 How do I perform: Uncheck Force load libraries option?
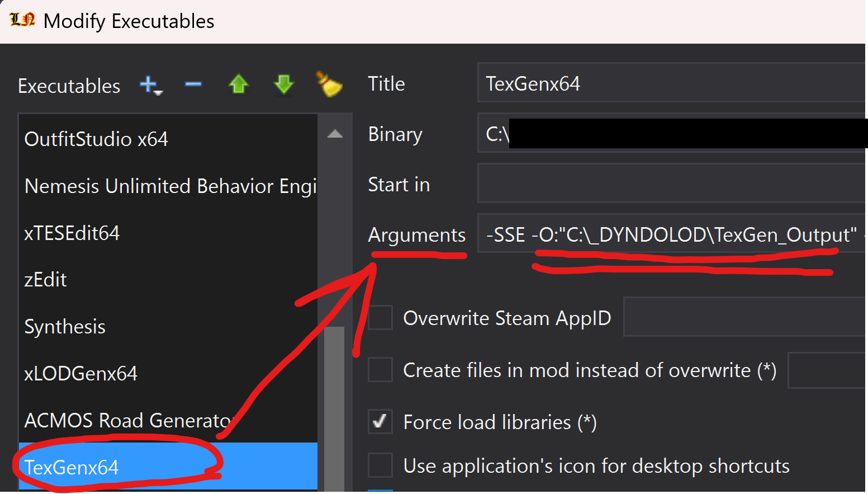(x=380, y=422)
